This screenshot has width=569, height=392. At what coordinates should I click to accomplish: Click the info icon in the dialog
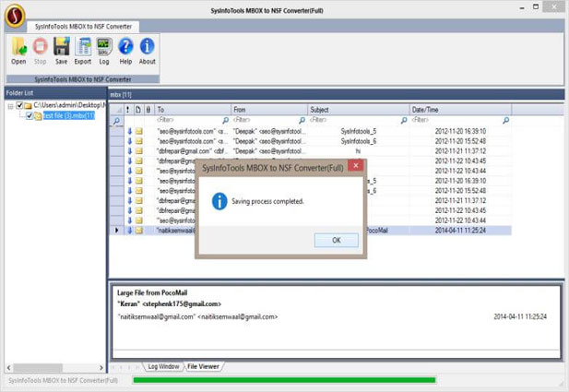(219, 201)
